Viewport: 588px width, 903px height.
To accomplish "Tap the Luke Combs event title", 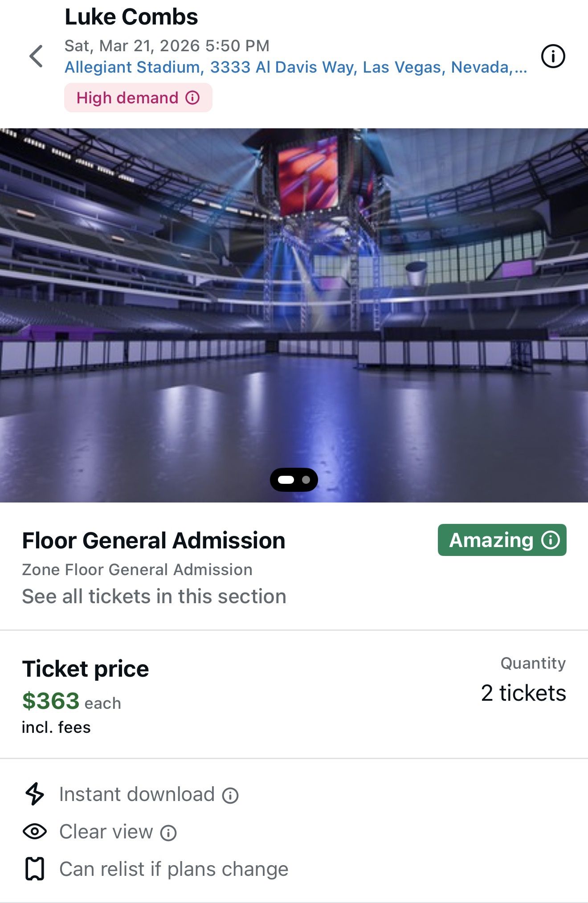I will (131, 17).
